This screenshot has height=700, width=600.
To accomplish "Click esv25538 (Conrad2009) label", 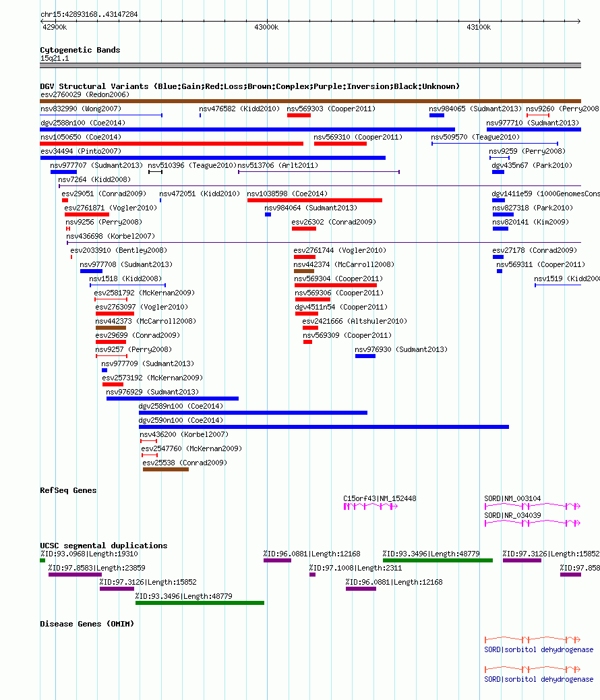I will pyautogui.click(x=185, y=464).
